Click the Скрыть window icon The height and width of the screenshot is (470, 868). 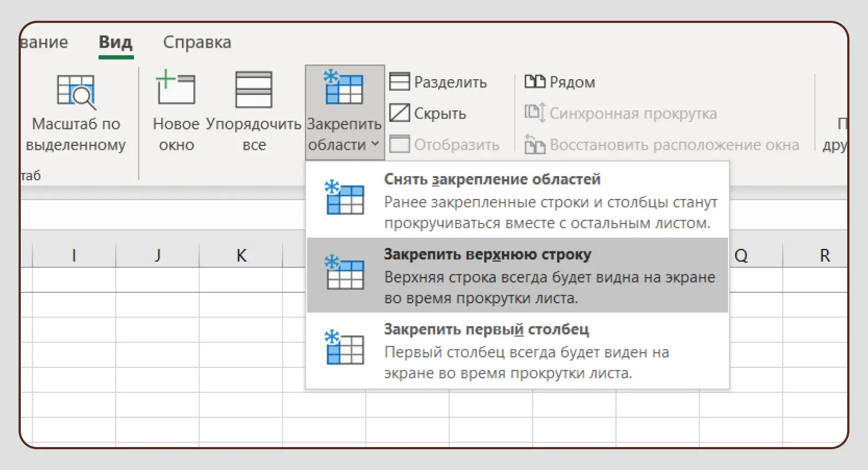pyautogui.click(x=400, y=113)
